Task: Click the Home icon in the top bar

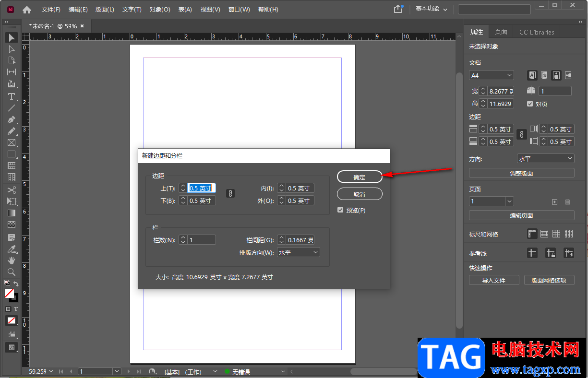Action: pyautogui.click(x=27, y=10)
